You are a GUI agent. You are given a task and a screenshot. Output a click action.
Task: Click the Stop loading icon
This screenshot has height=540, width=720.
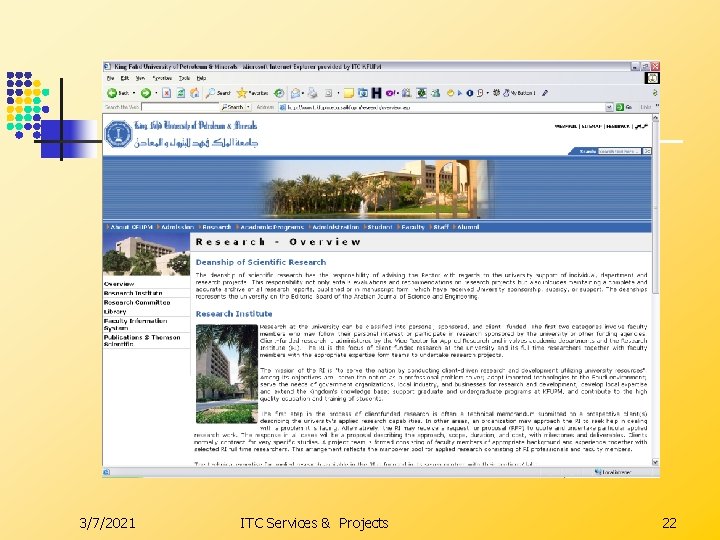(x=167, y=93)
